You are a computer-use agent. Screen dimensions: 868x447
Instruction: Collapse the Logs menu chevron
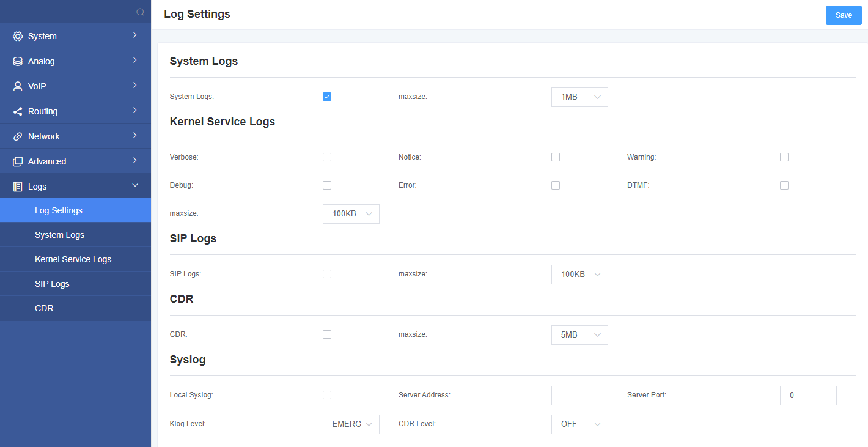(134, 186)
